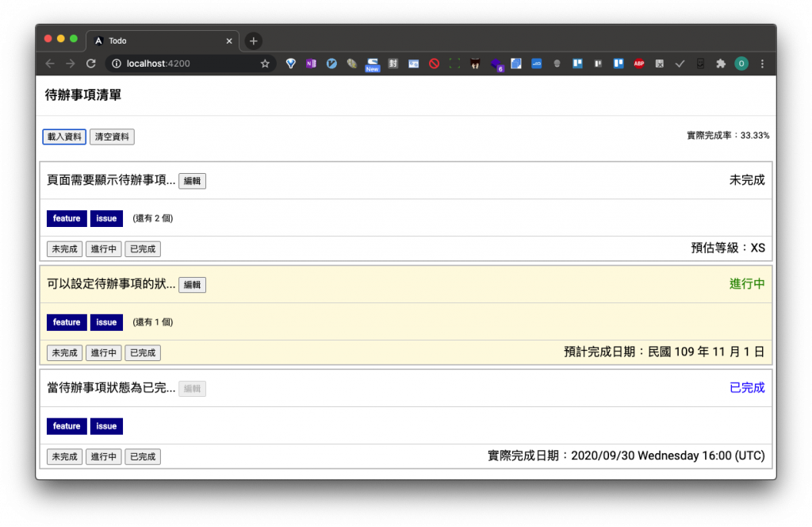
Task: Click 實際完成日期 2020/09/30 text
Action: tap(626, 456)
